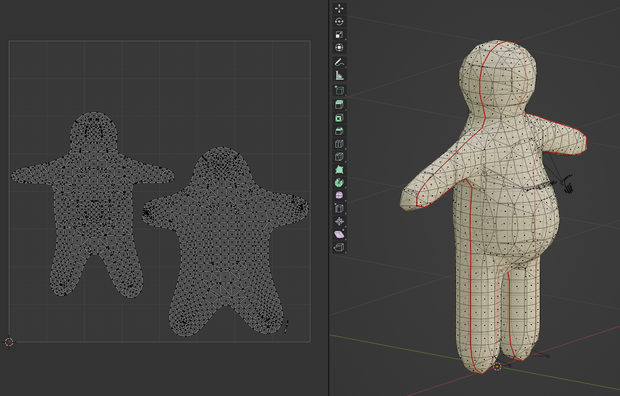Viewport: 620px width, 396px height.
Task: Choose the Measure ruler tool
Action: tap(339, 76)
